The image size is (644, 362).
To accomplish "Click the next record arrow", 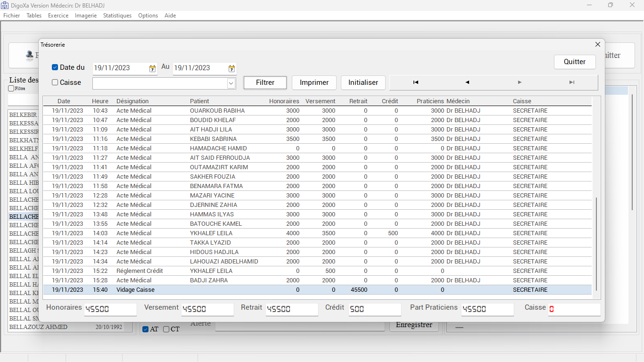I will pyautogui.click(x=520, y=82).
